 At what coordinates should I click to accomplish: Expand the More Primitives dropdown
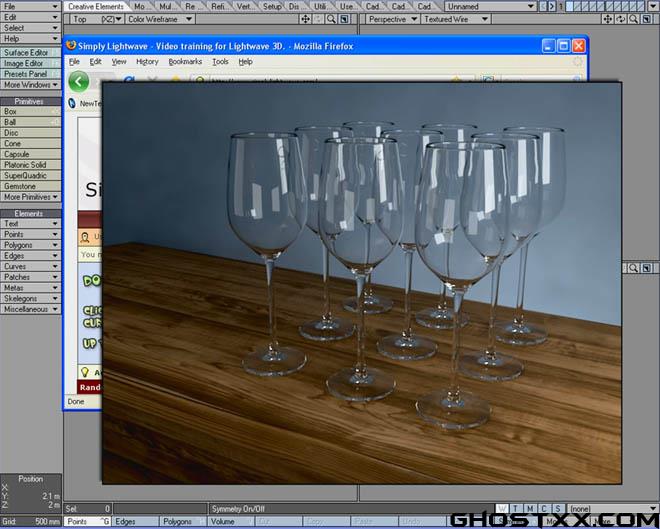coord(31,197)
